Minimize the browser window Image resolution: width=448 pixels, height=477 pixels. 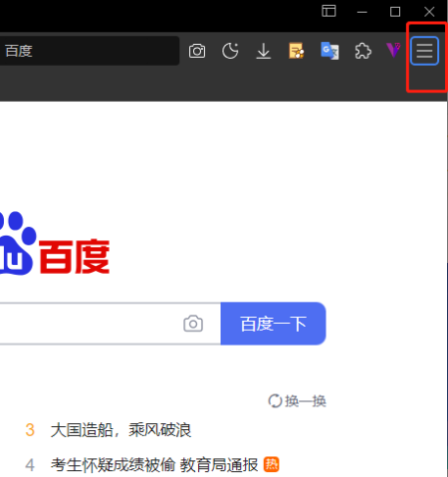point(362,12)
